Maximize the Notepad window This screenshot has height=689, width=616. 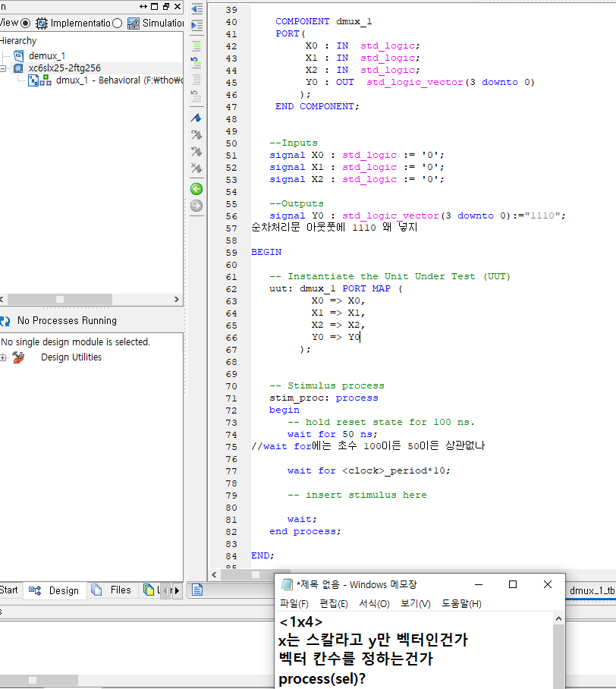pyautogui.click(x=513, y=584)
